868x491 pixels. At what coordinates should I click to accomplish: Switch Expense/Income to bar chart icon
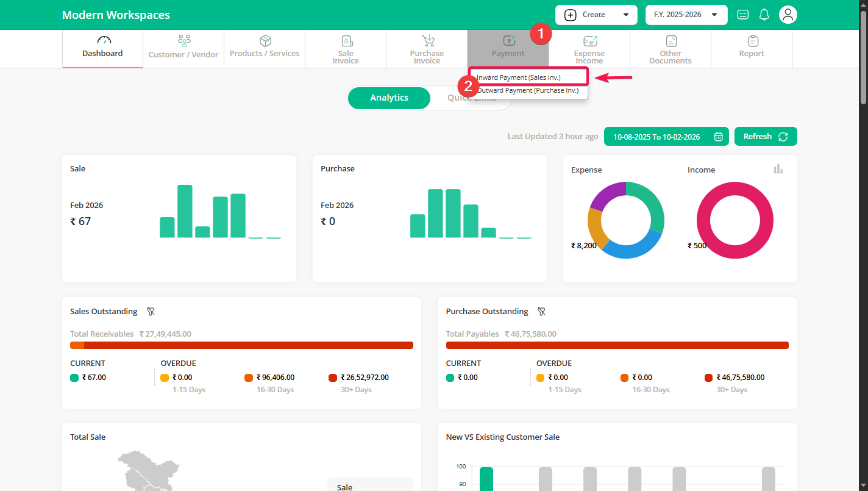(x=778, y=169)
